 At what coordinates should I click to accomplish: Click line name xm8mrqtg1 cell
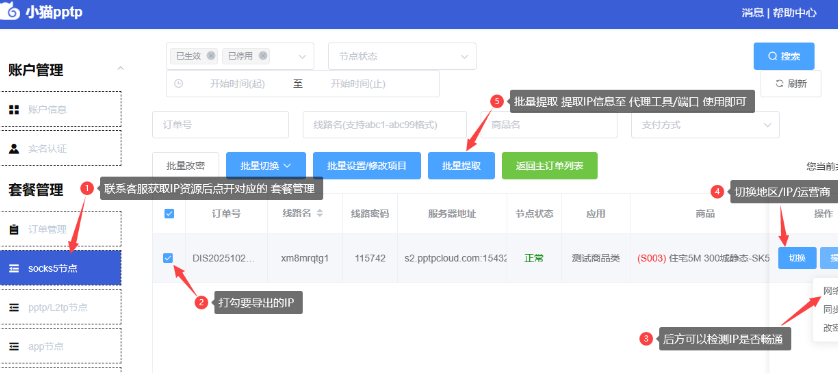pos(305,258)
